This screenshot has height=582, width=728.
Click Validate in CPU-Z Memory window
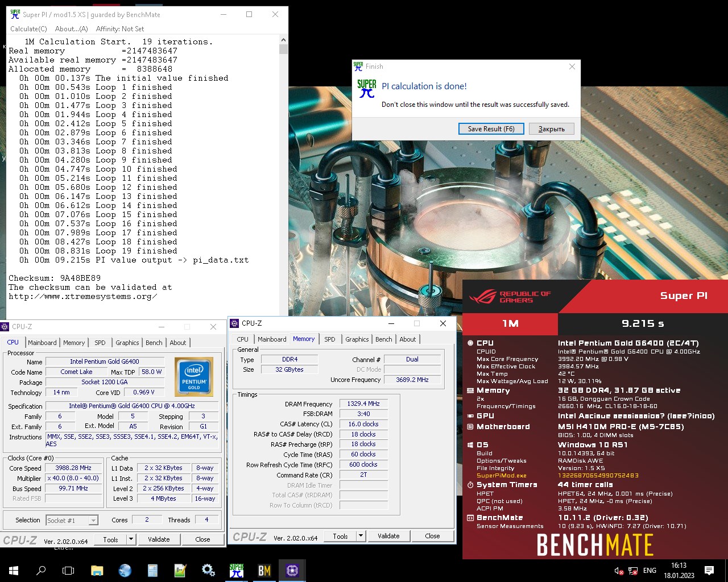(x=388, y=535)
